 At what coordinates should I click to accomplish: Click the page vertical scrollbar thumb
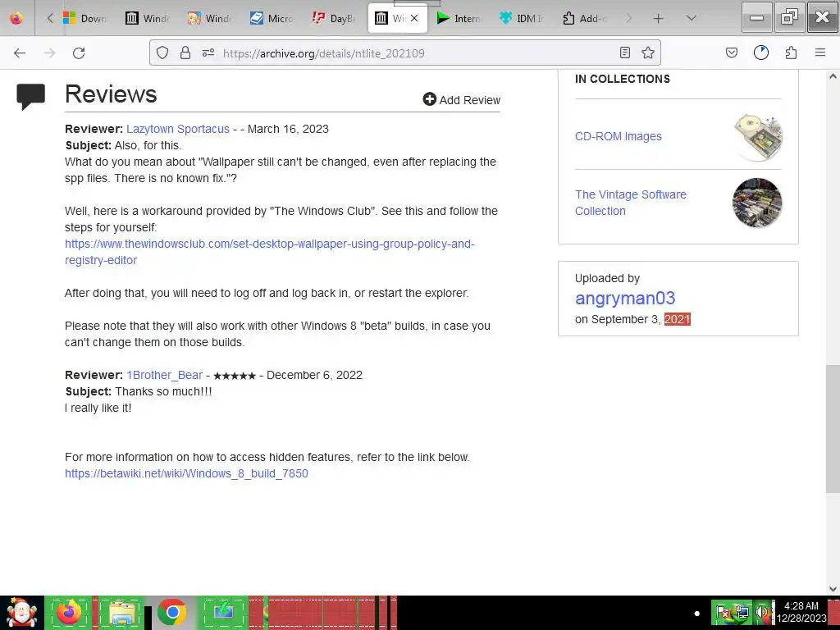tap(833, 429)
